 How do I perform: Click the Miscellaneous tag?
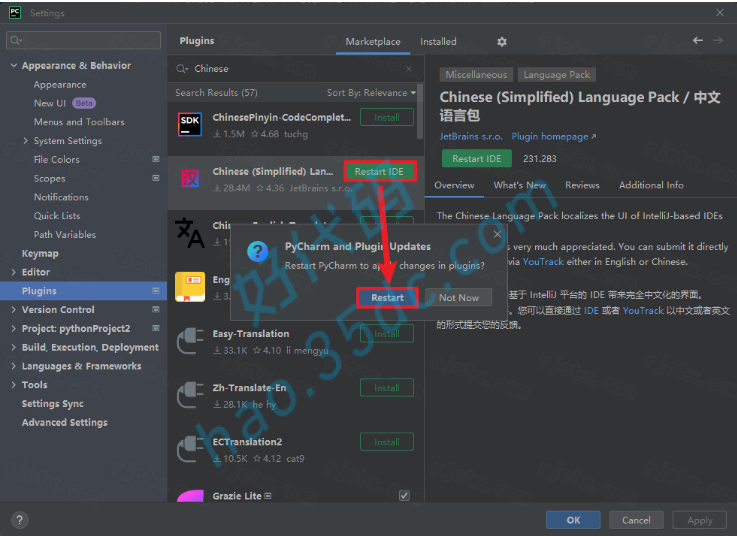pos(476,74)
